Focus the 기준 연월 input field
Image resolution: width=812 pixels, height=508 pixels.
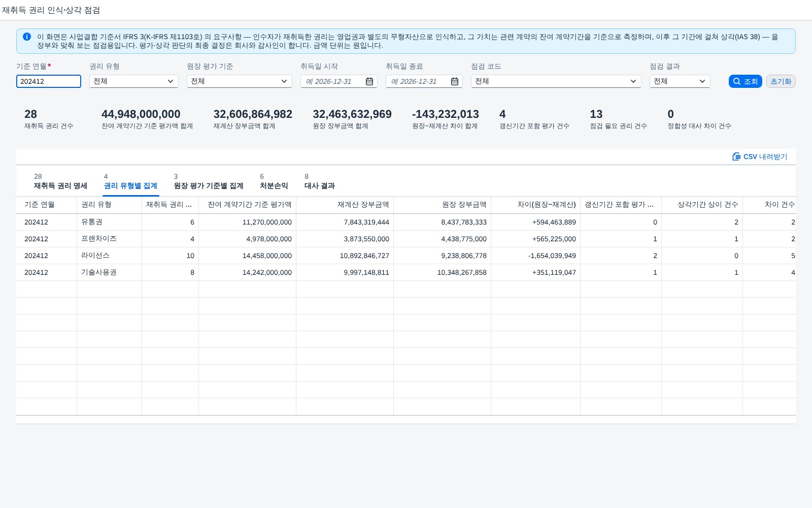tap(49, 81)
